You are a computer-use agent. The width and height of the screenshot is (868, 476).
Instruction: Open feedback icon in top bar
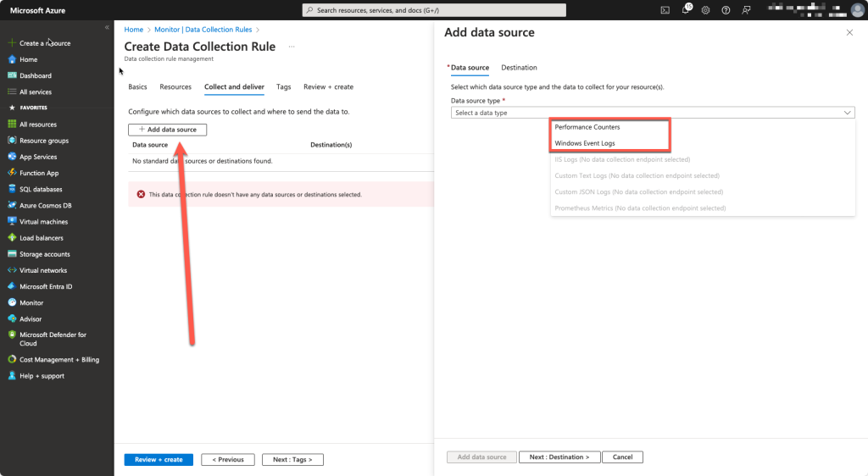tap(746, 10)
